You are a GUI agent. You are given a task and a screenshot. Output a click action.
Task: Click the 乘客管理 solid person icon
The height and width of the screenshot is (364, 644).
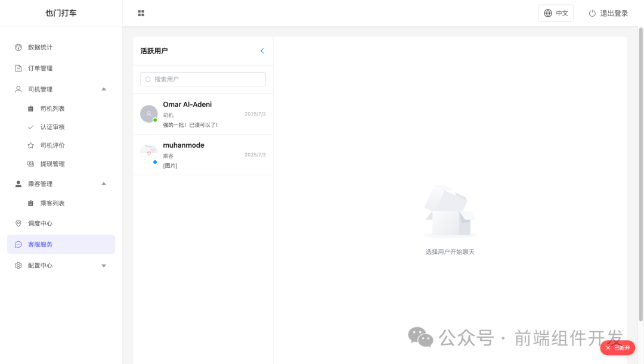[x=18, y=184]
